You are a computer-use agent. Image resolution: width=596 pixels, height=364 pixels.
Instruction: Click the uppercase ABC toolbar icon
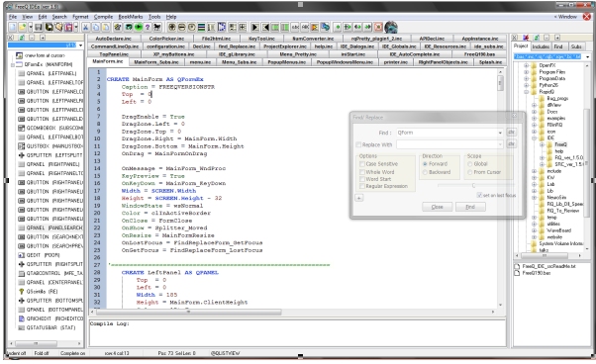coord(305,27)
